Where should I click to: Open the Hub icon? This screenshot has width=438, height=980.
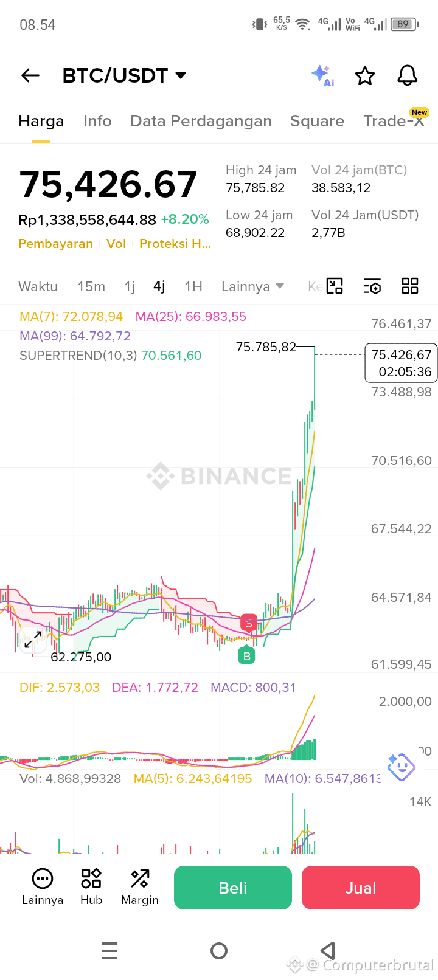pyautogui.click(x=91, y=888)
